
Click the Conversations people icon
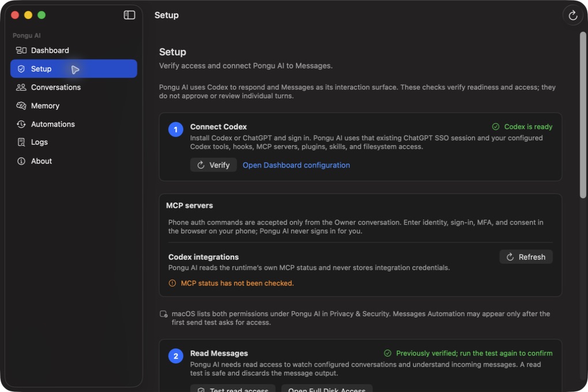coord(21,87)
